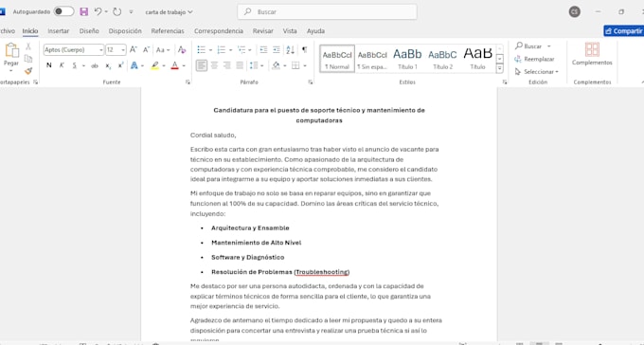Screen dimensions: 644x345
Task: Open Fuente dialog launcher
Action: 188,82
